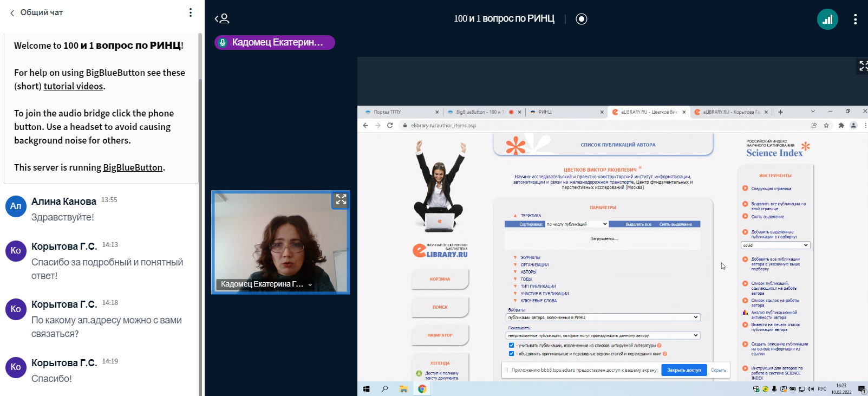Switch to the Портал ТГПУ tab
Image resolution: width=868 pixels, height=396 pixels.
pyautogui.click(x=401, y=112)
